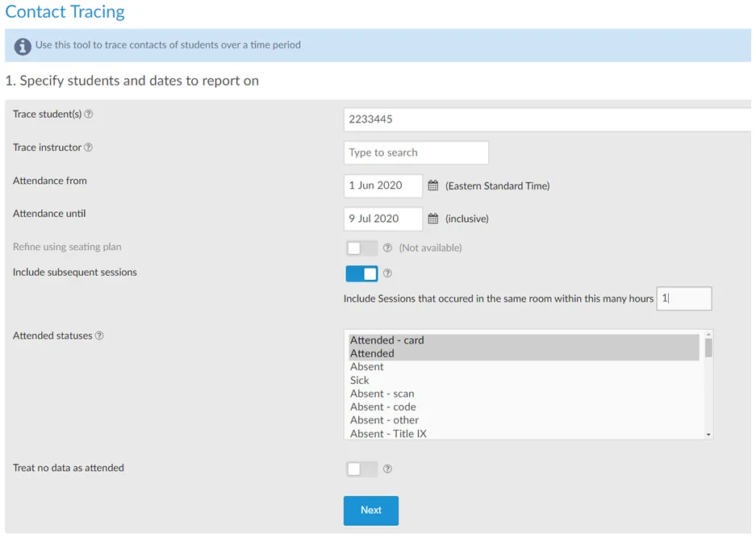Image resolution: width=756 pixels, height=538 pixels.
Task: Select 'Absent - code' status
Action: [524, 407]
